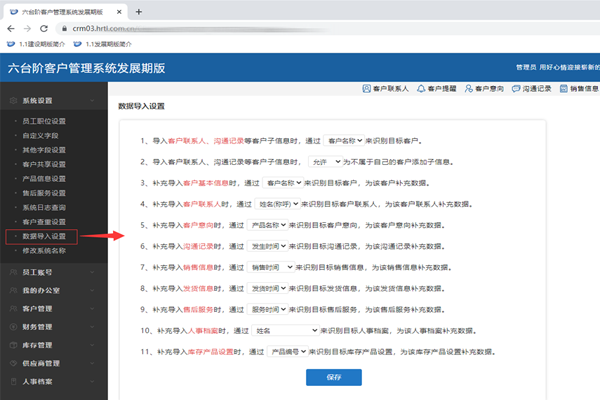
Task: Expand the 库存管理 sidebar section
Action: (54, 345)
